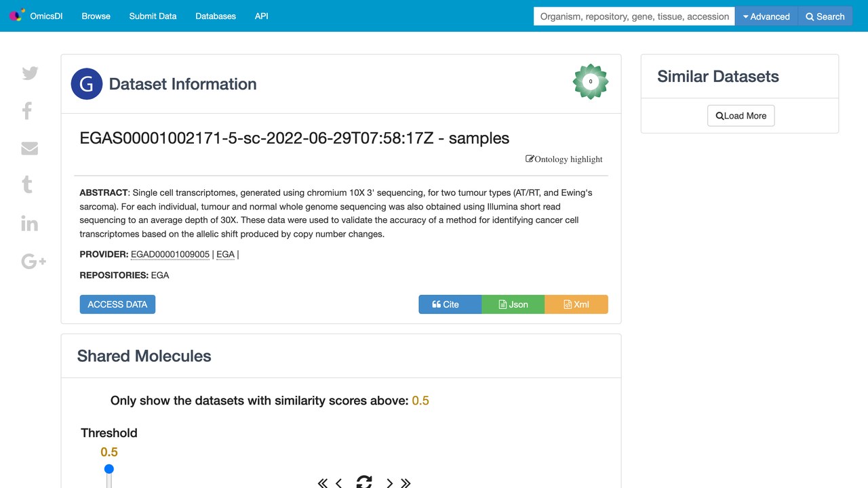Viewport: 868px width, 488px height.
Task: Open Submit Data in the navbar
Action: click(x=153, y=16)
